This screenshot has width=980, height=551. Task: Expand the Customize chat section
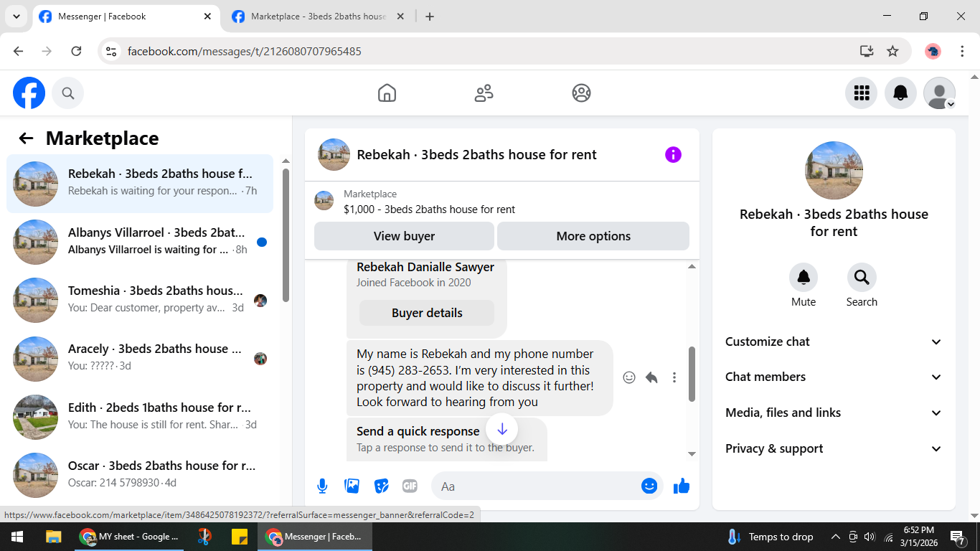(x=834, y=342)
